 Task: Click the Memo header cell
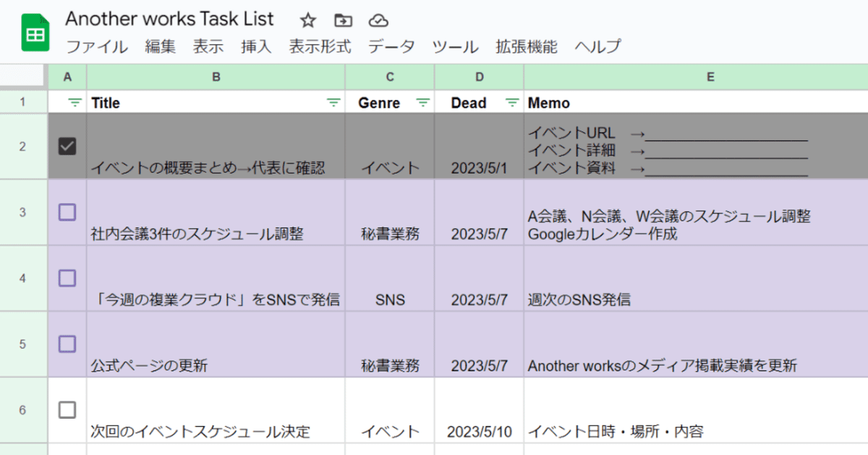(x=696, y=102)
